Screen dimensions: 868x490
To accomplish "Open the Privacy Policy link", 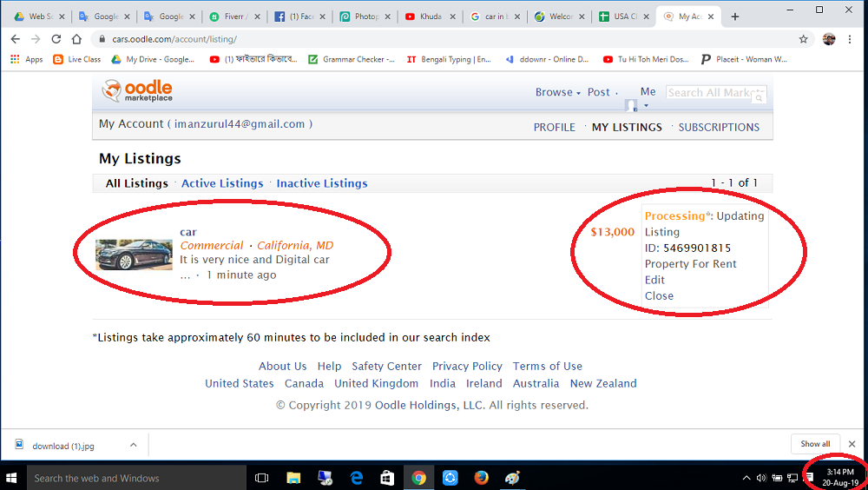I will (x=467, y=367).
